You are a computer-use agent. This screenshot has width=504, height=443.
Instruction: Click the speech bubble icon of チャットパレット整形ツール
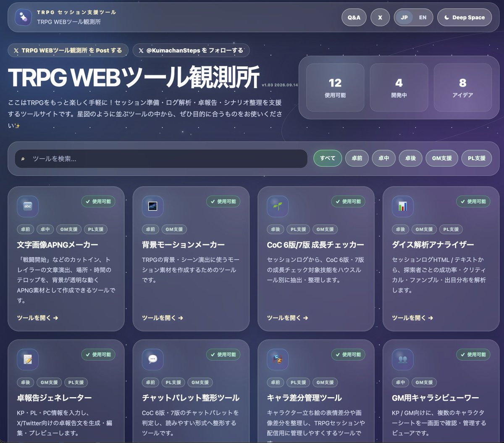[x=152, y=359]
